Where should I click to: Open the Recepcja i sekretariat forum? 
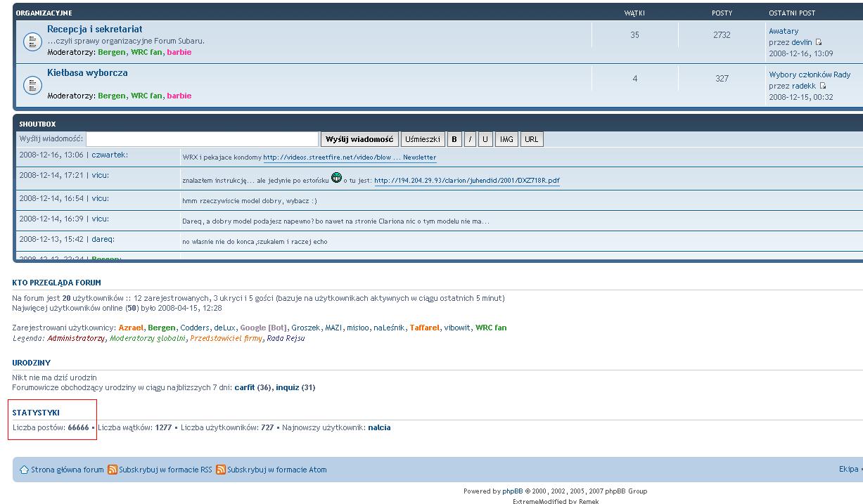click(x=94, y=30)
